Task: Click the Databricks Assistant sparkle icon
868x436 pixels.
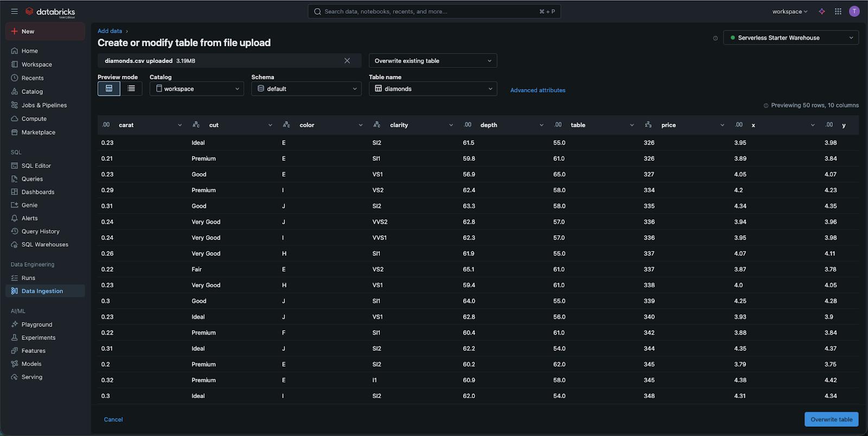Action: (x=822, y=11)
